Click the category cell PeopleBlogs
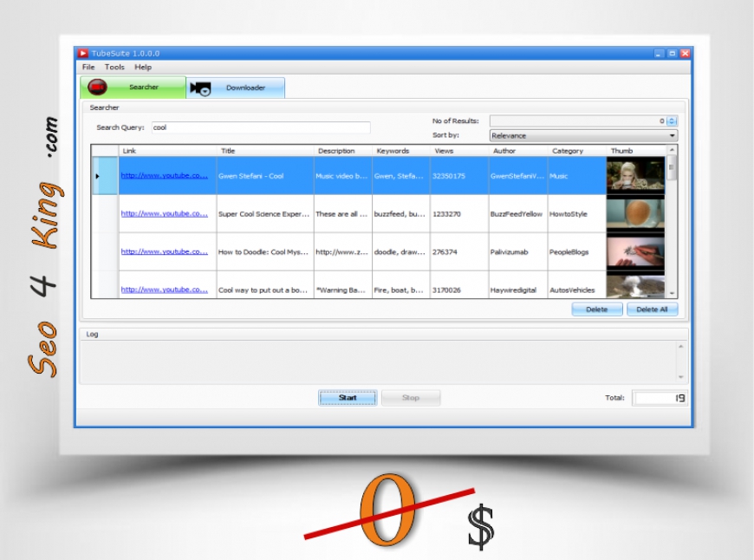The image size is (754, 560). tap(576, 251)
